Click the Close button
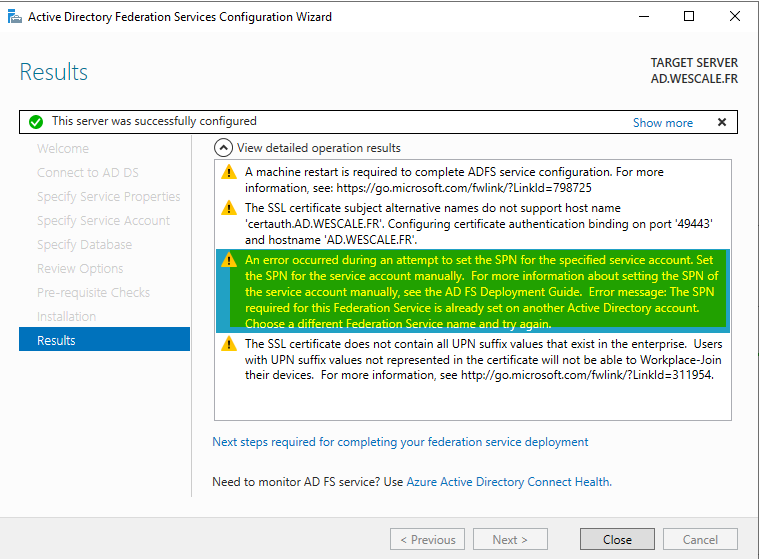The image size is (759, 559). [617, 539]
